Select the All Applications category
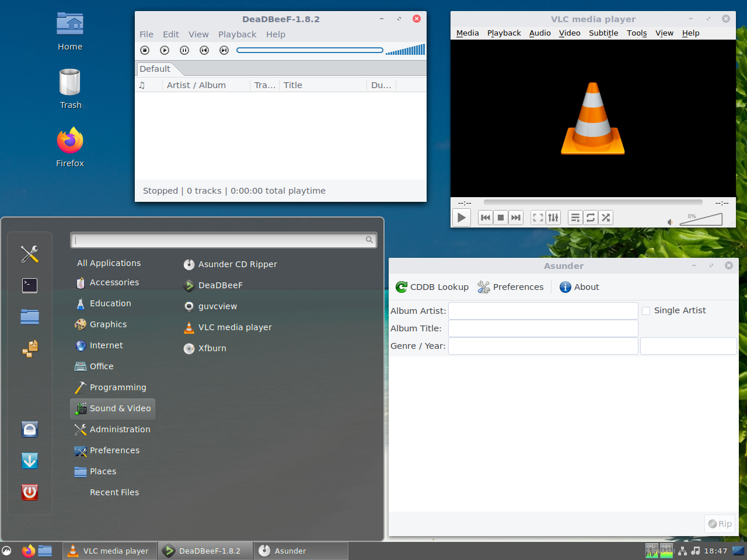The image size is (747, 560). (x=109, y=263)
